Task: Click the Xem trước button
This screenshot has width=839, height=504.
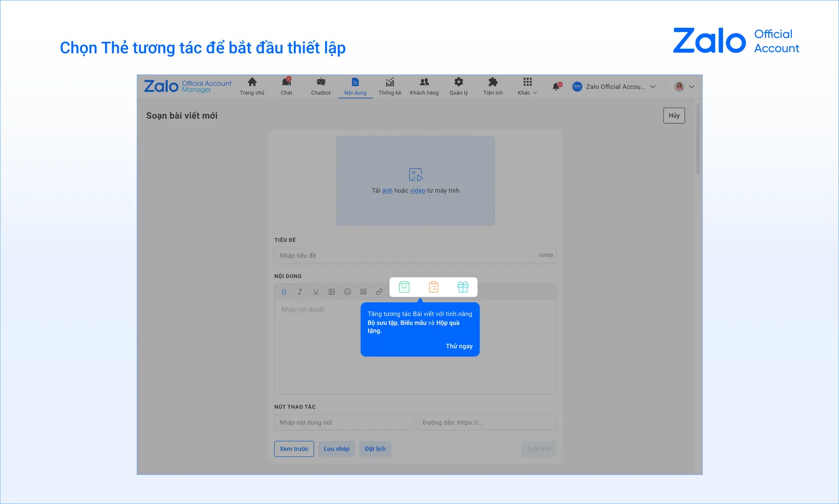Action: [x=294, y=449]
